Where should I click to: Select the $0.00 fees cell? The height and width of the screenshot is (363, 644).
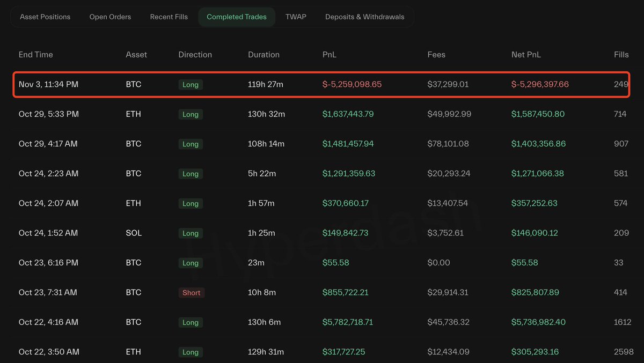tap(438, 263)
